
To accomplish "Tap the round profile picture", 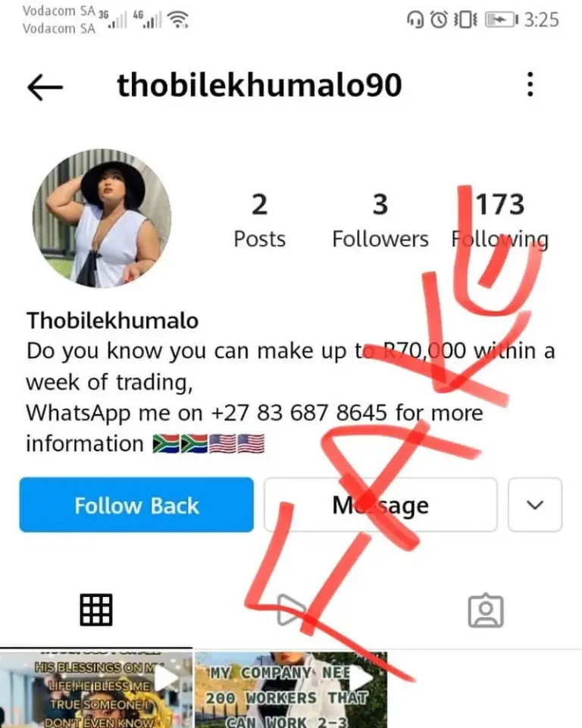I will point(102,218).
